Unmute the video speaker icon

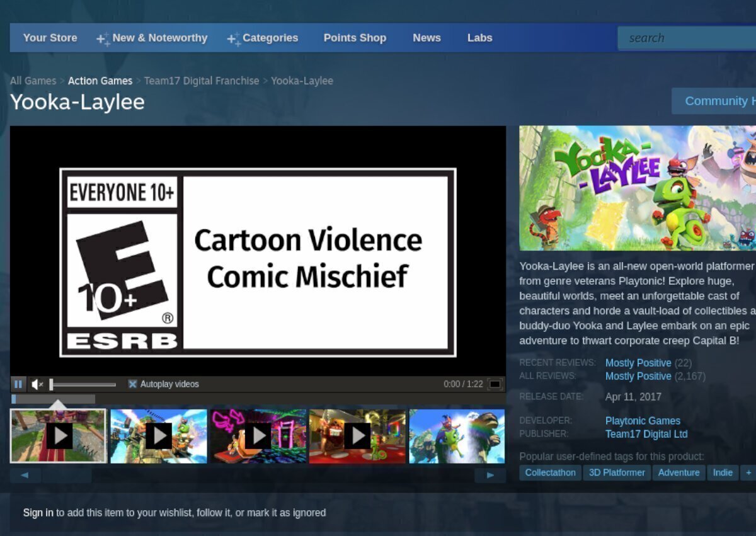click(x=37, y=384)
